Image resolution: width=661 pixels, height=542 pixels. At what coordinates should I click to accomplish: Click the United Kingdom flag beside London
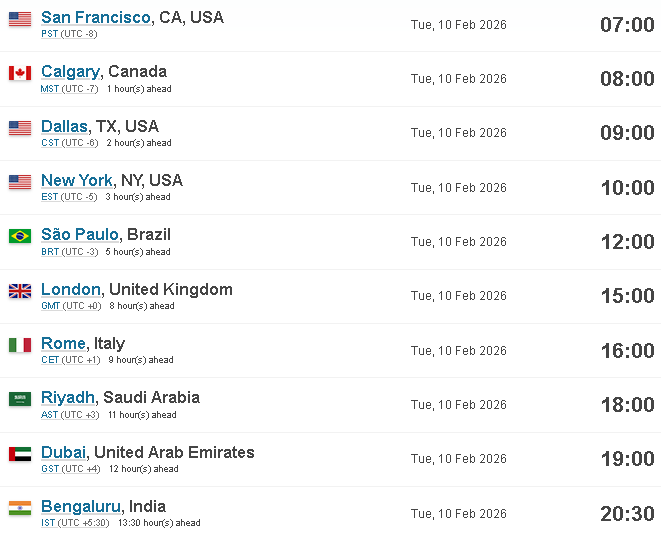pos(20,291)
